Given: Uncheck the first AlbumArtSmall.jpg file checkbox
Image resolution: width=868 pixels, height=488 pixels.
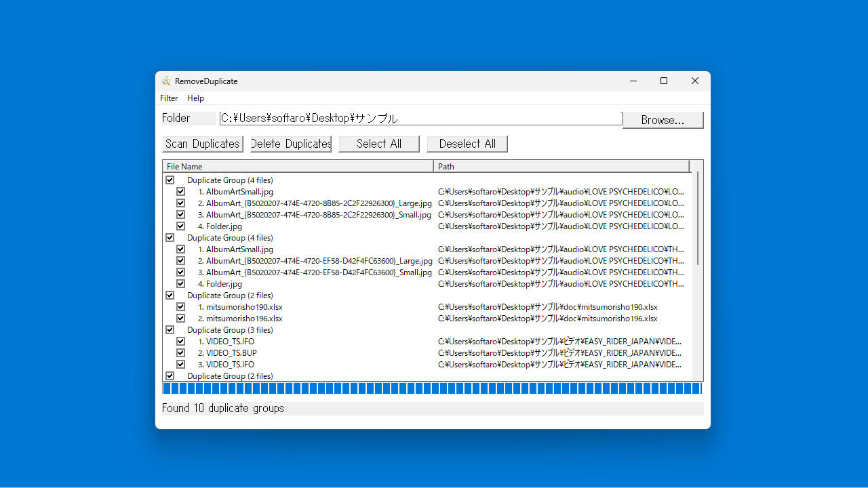Looking at the screenshot, I should (180, 191).
